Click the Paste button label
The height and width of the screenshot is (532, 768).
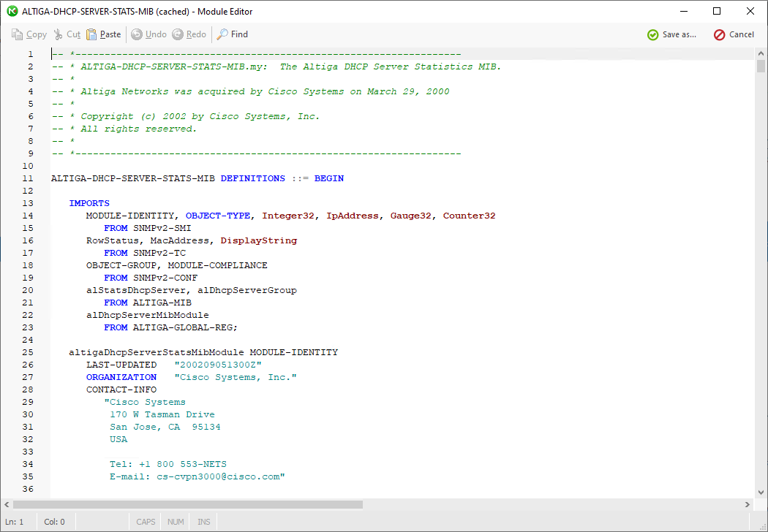point(110,34)
